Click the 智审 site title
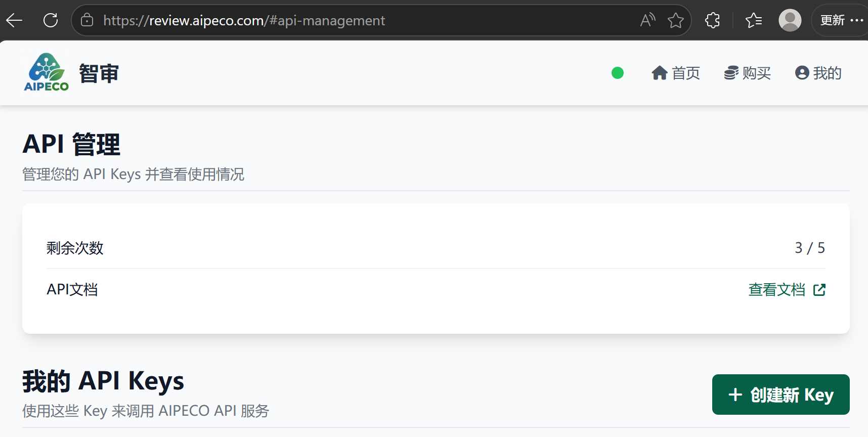The width and height of the screenshot is (868, 437). point(99,73)
